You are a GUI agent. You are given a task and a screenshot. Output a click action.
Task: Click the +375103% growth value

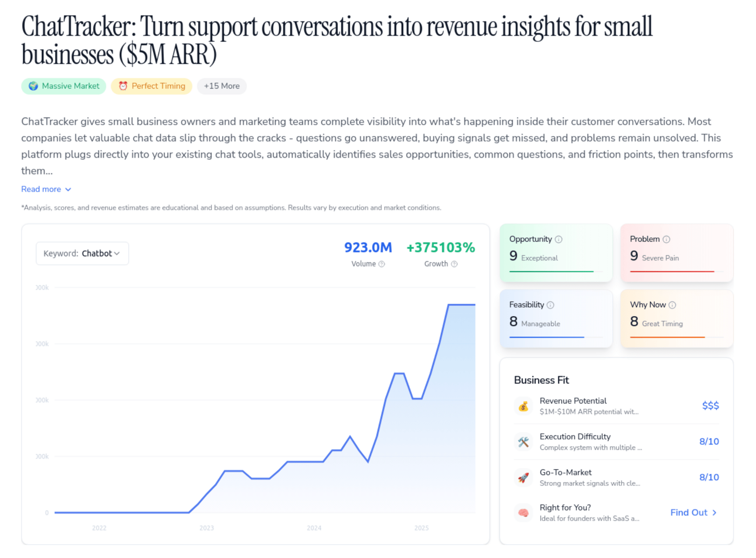[x=441, y=247]
